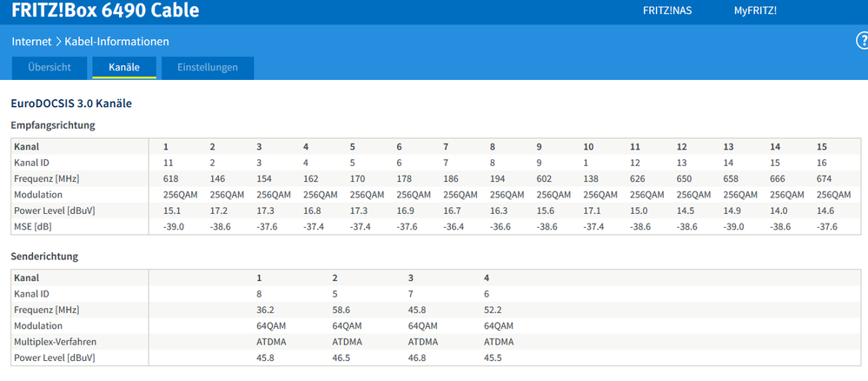The width and height of the screenshot is (868, 381).
Task: Open FRITZ!NAS link in header
Action: point(667,10)
